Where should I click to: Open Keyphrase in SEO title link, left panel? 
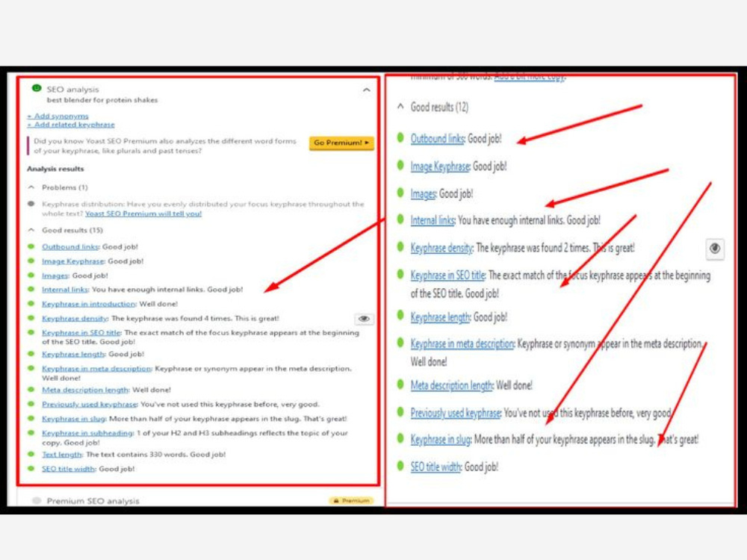coord(81,332)
